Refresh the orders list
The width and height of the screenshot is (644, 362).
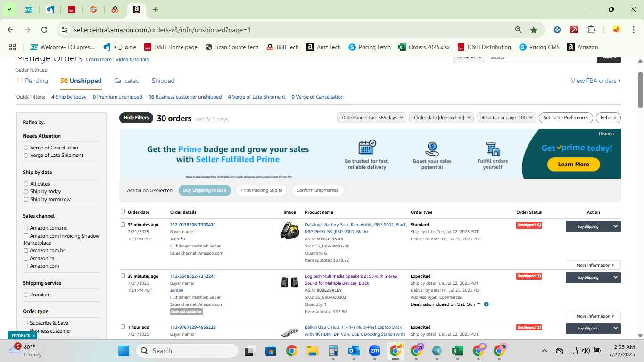click(608, 118)
